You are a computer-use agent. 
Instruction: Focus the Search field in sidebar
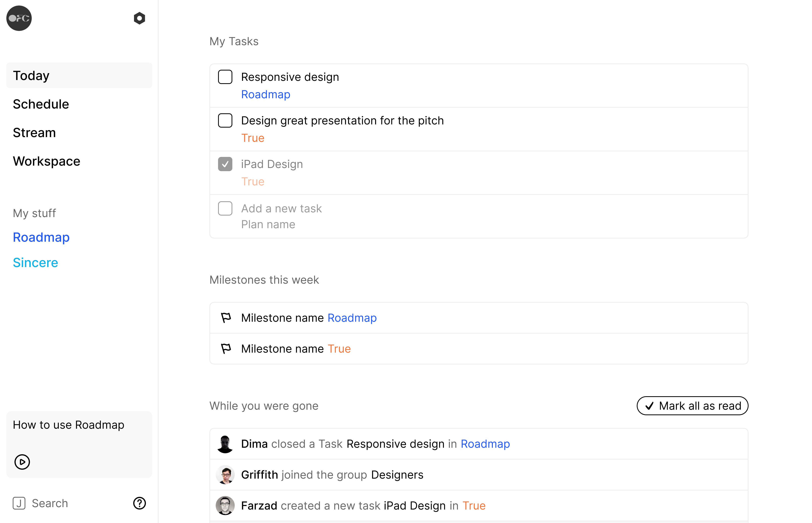coord(50,503)
